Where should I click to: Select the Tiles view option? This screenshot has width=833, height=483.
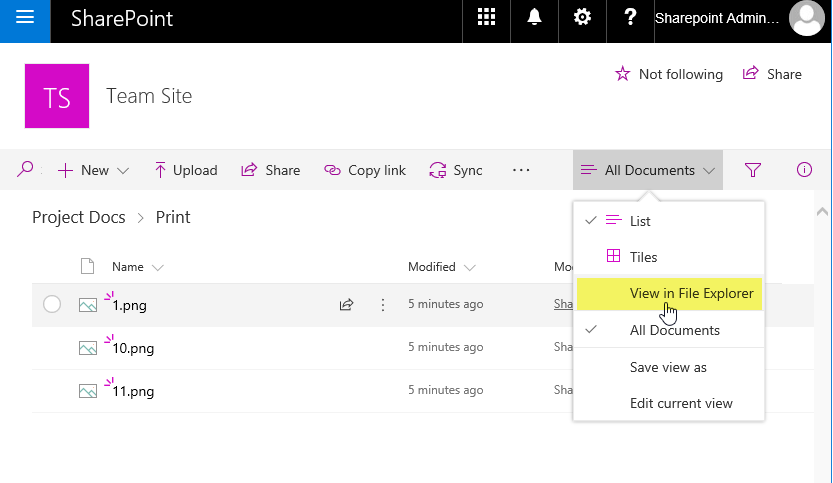pos(669,257)
